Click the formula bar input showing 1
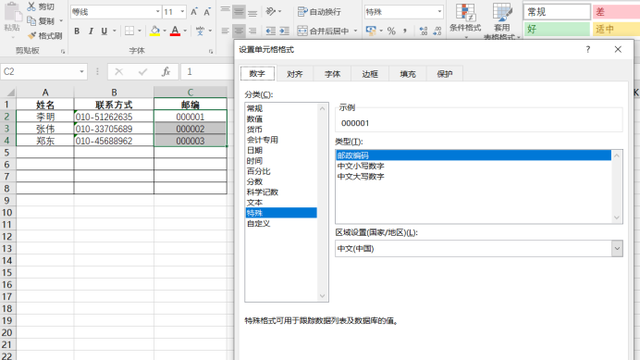Viewport: 640px width, 360px height. [207, 72]
